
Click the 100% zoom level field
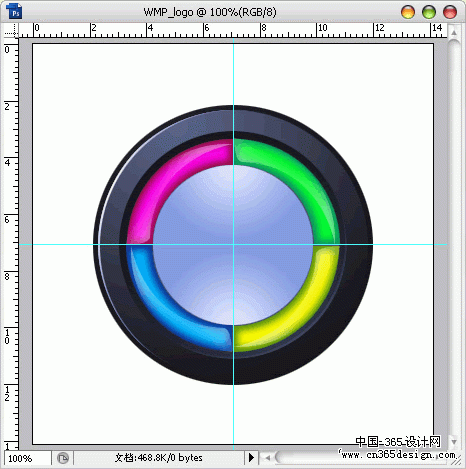(x=28, y=458)
